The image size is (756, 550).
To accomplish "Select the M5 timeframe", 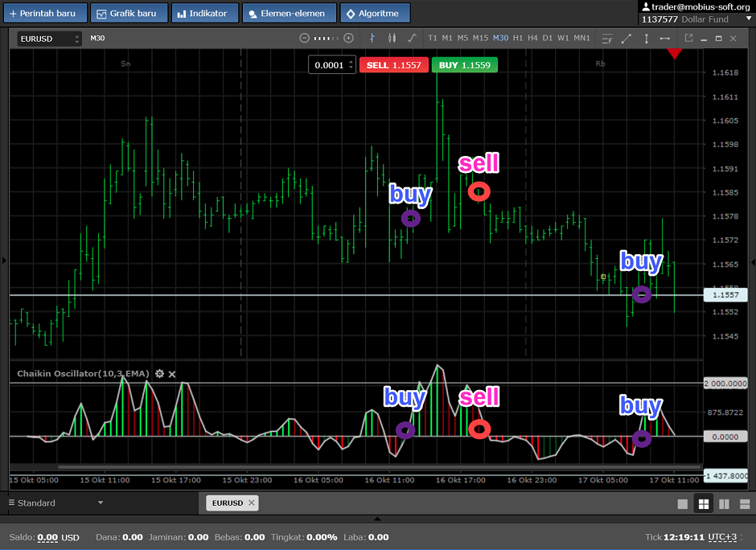I will pos(463,38).
